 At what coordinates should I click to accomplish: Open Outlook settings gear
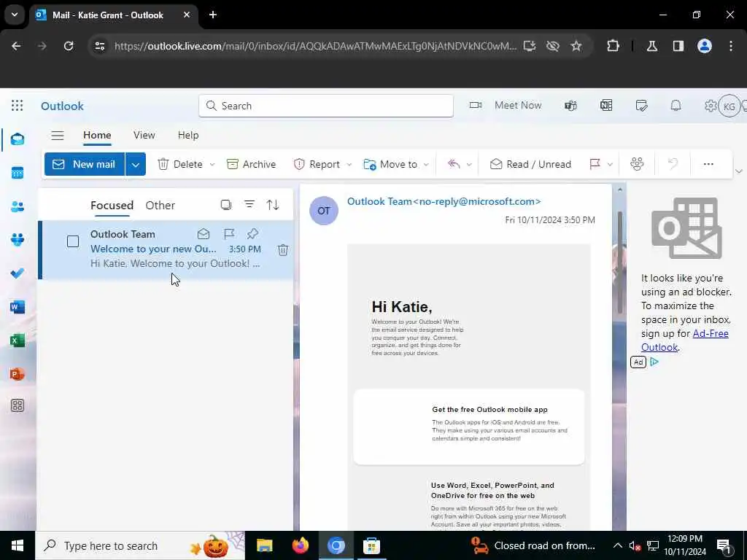click(711, 106)
